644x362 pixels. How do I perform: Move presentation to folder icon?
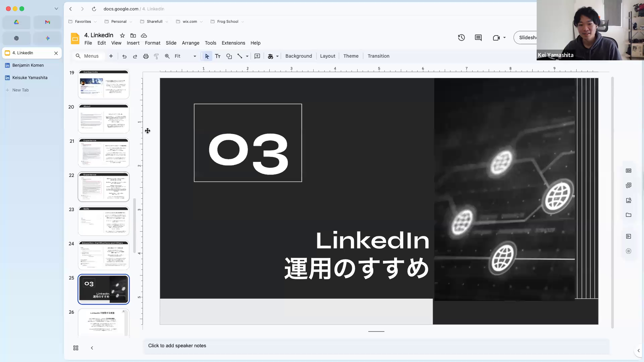point(133,36)
